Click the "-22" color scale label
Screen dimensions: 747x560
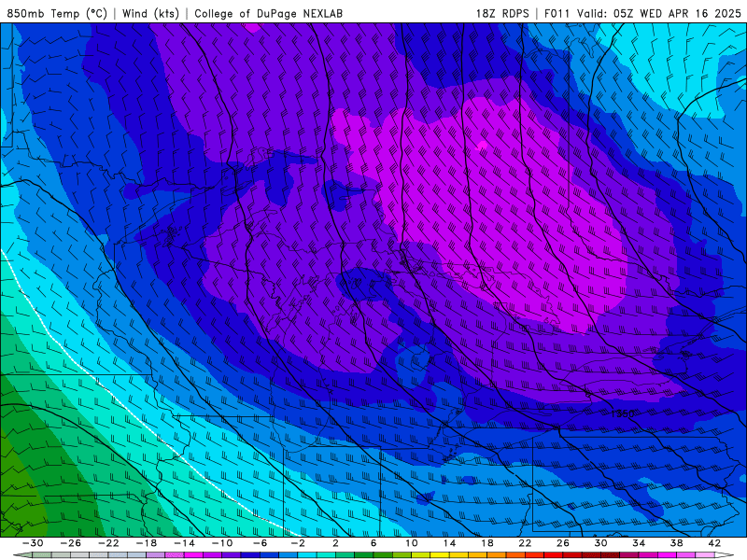[x=108, y=543]
